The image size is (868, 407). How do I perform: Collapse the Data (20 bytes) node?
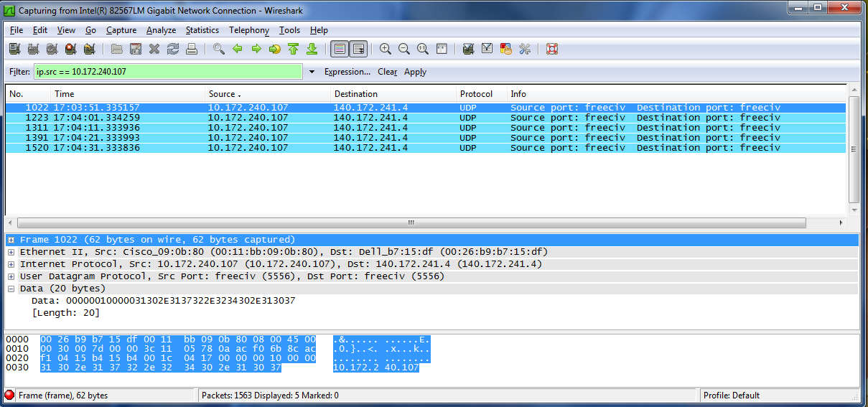11,289
